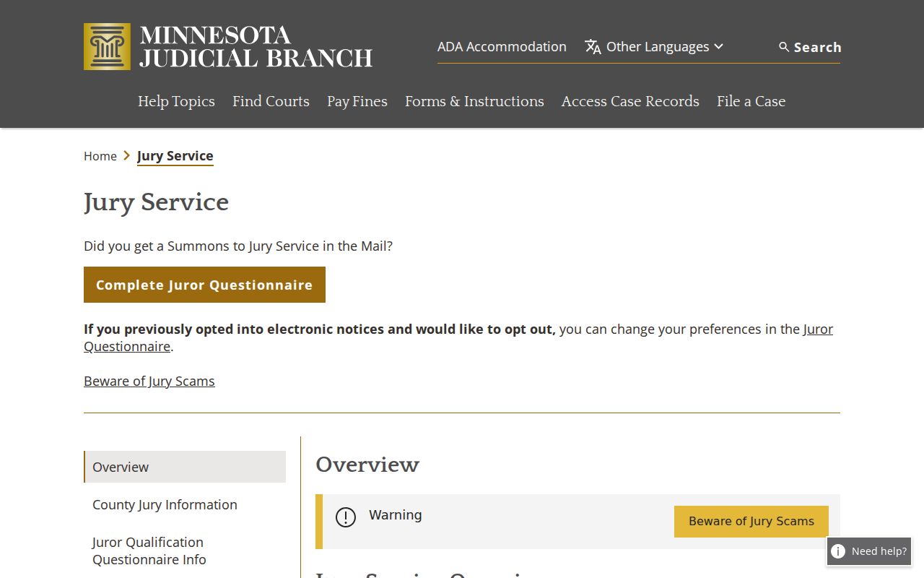Click the info icon in Need help widget
Viewport: 924px width, 578px height.
click(x=838, y=551)
